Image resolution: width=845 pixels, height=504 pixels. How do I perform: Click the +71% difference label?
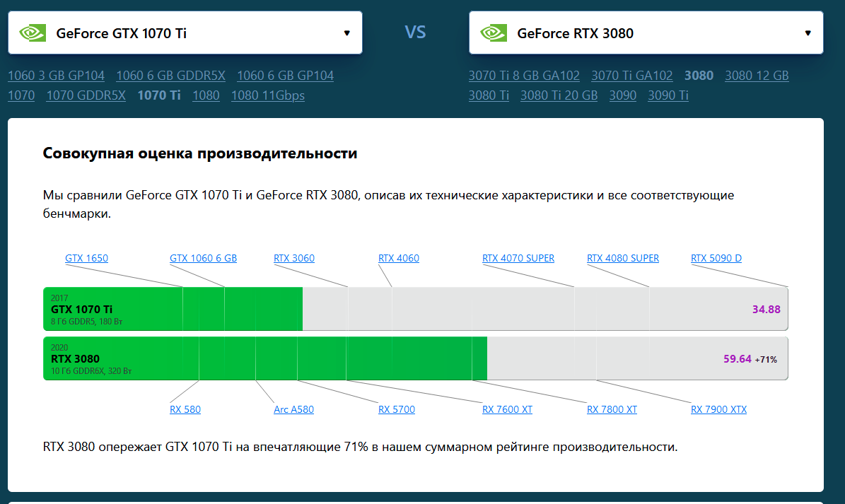tap(766, 360)
